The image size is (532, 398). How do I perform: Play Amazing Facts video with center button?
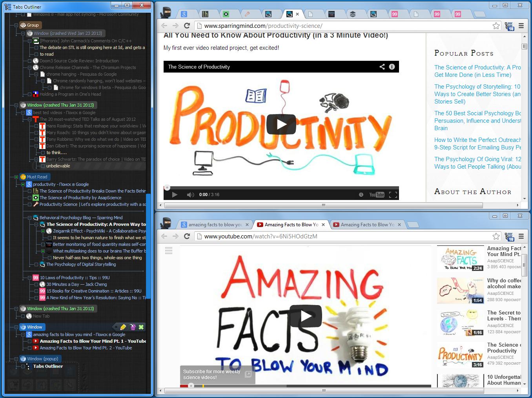[x=306, y=316]
